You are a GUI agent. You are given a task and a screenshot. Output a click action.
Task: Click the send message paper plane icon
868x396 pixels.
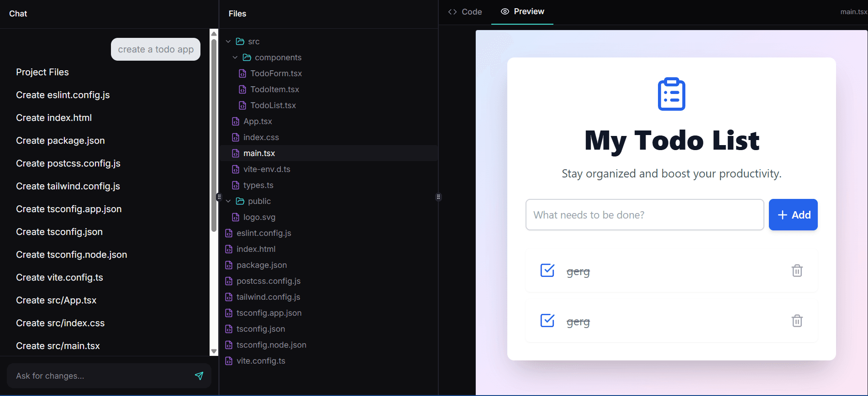tap(199, 375)
